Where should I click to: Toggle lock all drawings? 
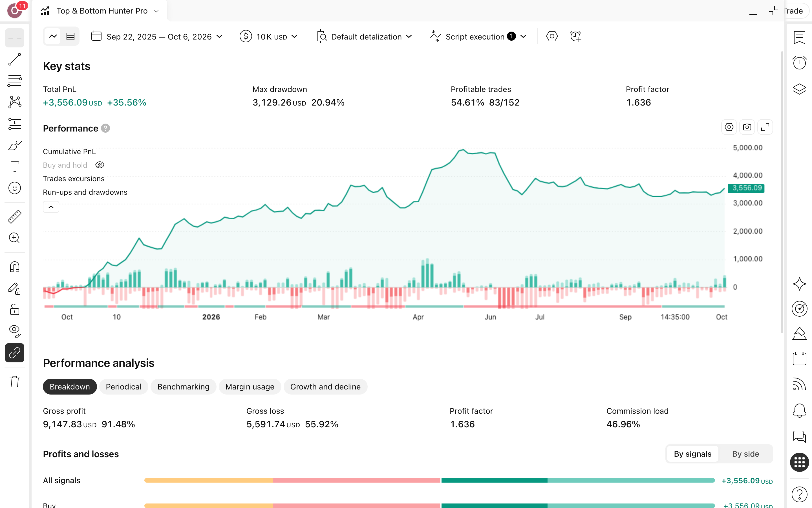(x=14, y=310)
